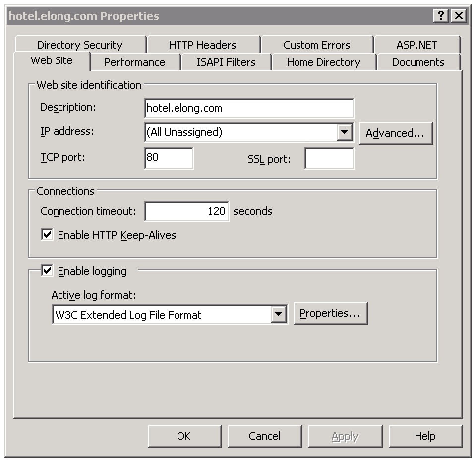Image resolution: width=476 pixels, height=462 pixels.
Task: Open the Active log format dropdown
Action: coord(279,315)
